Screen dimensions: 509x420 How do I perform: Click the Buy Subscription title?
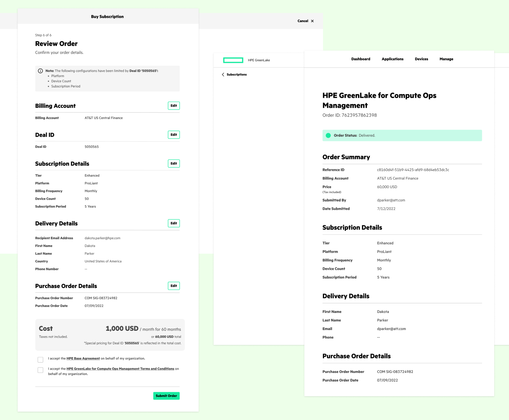[107, 17]
